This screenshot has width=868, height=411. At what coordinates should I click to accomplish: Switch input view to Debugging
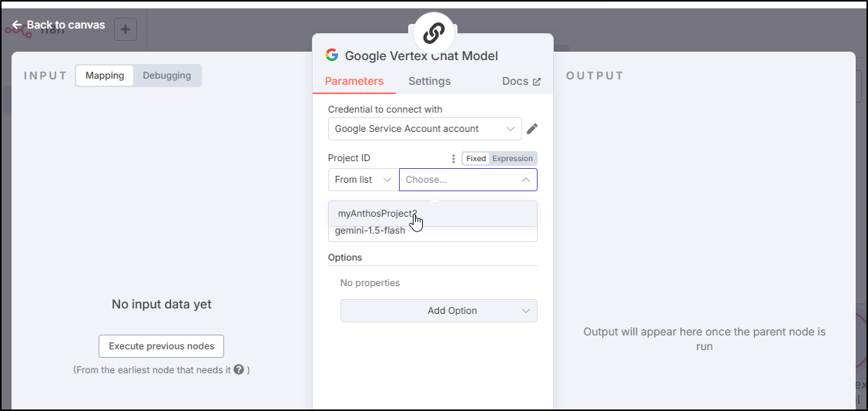166,76
